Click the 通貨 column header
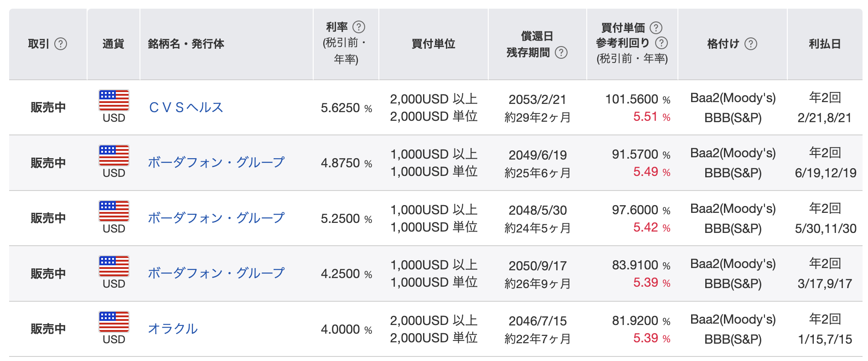This screenshot has height=361, width=868. 113,44
